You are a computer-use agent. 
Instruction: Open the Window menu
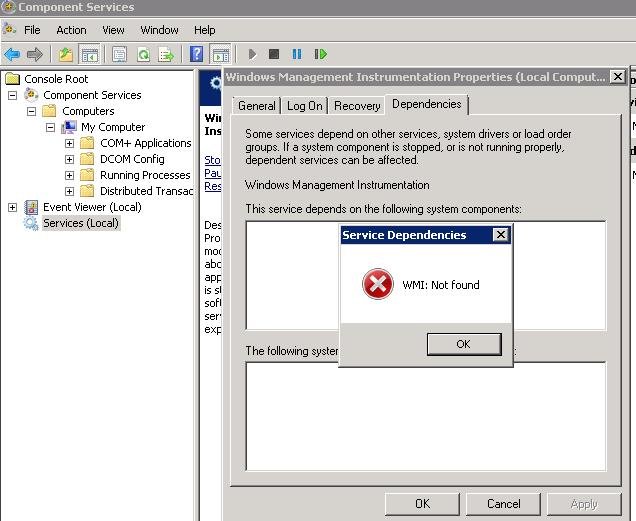tap(159, 30)
